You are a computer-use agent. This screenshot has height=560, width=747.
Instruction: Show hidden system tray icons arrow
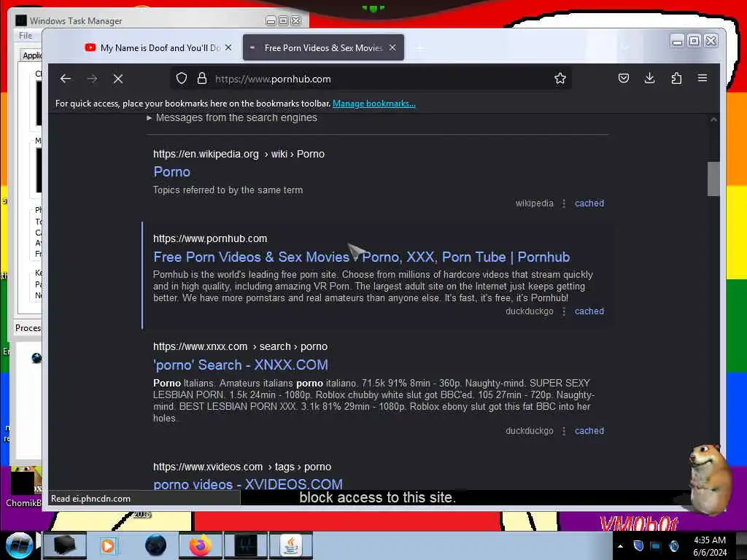620,546
